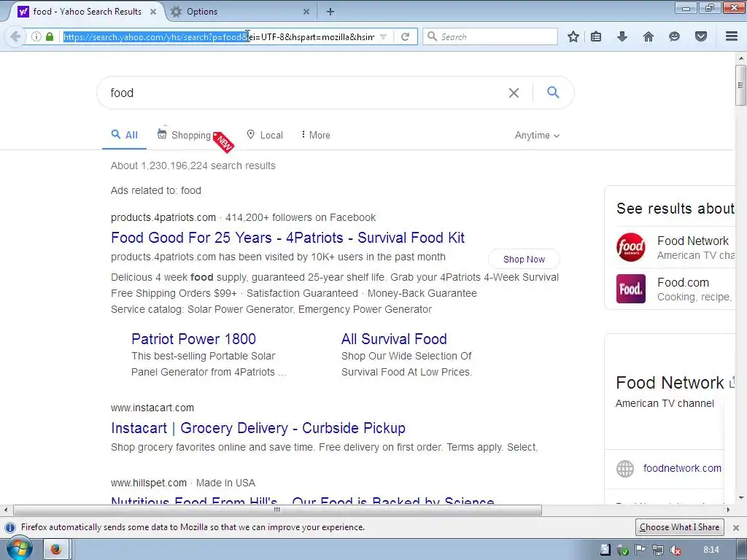Dismiss the Firefox data notification bar
The height and width of the screenshot is (560, 747).
click(736, 528)
